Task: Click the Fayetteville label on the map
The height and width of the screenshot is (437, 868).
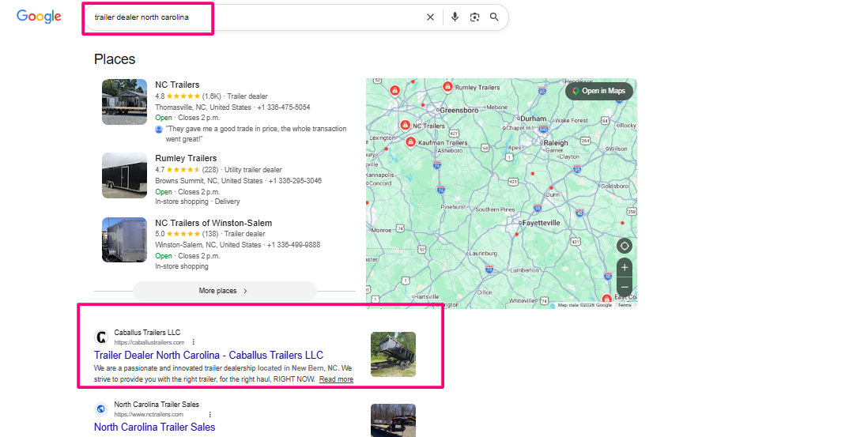Action: tap(542, 223)
